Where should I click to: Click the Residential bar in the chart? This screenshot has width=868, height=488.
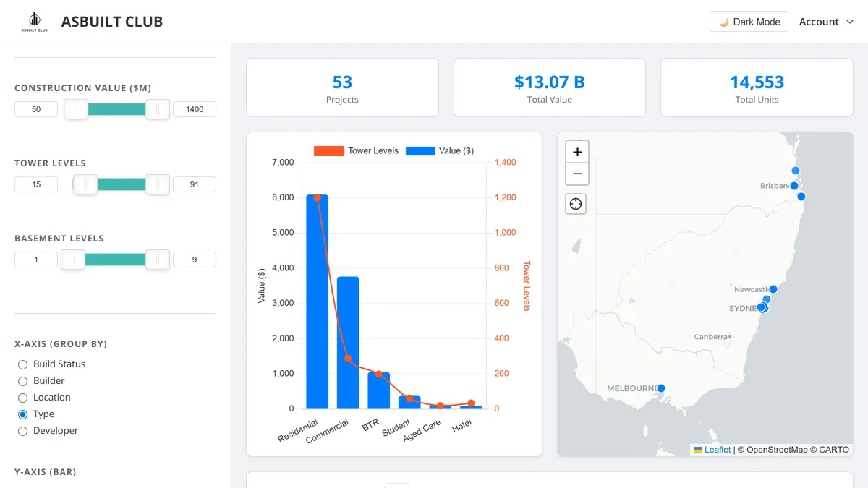[x=317, y=301]
